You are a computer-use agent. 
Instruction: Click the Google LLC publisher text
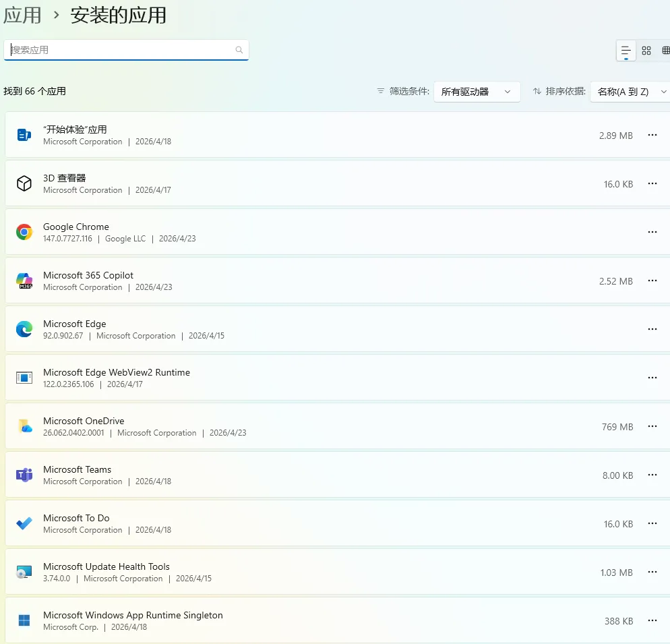125,239
